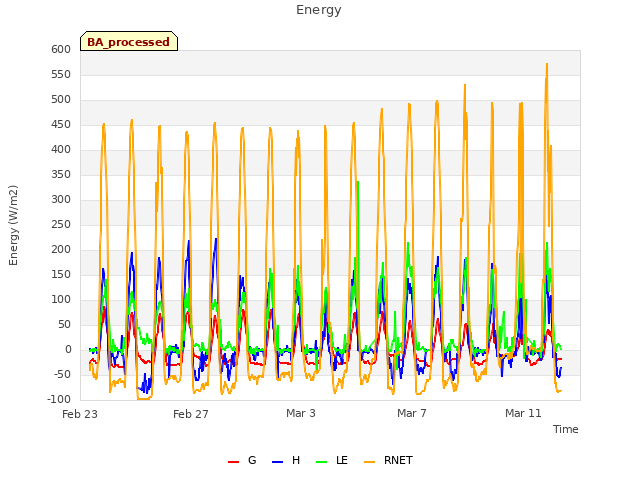
Task: Select the RNET legend label
Action: tap(398, 460)
